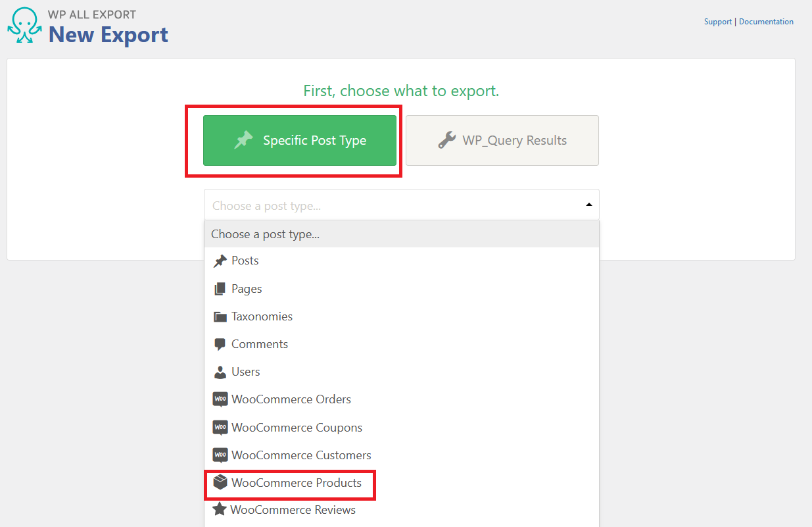The height and width of the screenshot is (527, 812).
Task: Click the Woo icon beside WooCommerce Coupons
Action: (220, 428)
